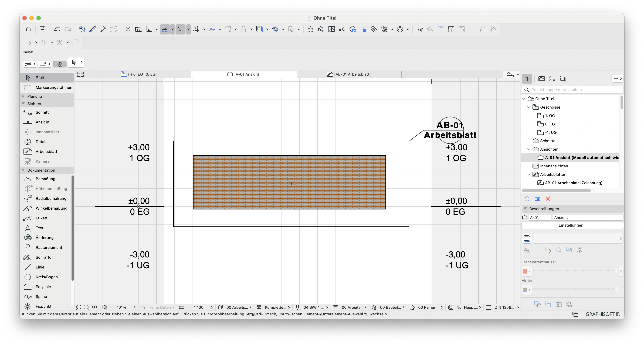Click the syringe inject parameters icon

(x=103, y=29)
